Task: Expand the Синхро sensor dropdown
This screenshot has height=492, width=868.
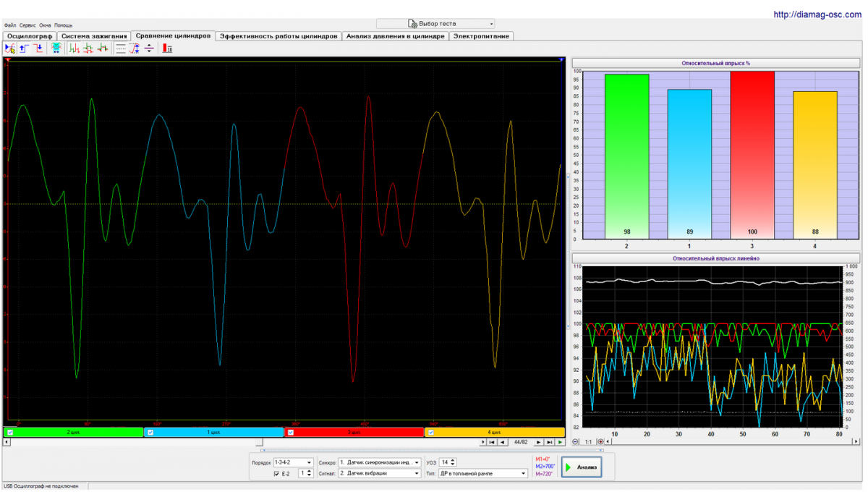Action: (x=417, y=462)
